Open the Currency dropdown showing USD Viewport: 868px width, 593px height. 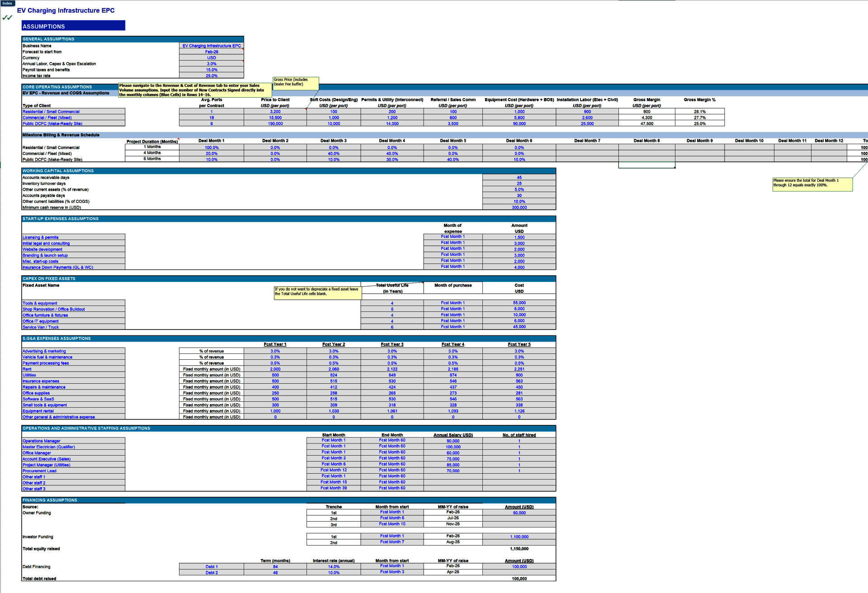tap(212, 57)
